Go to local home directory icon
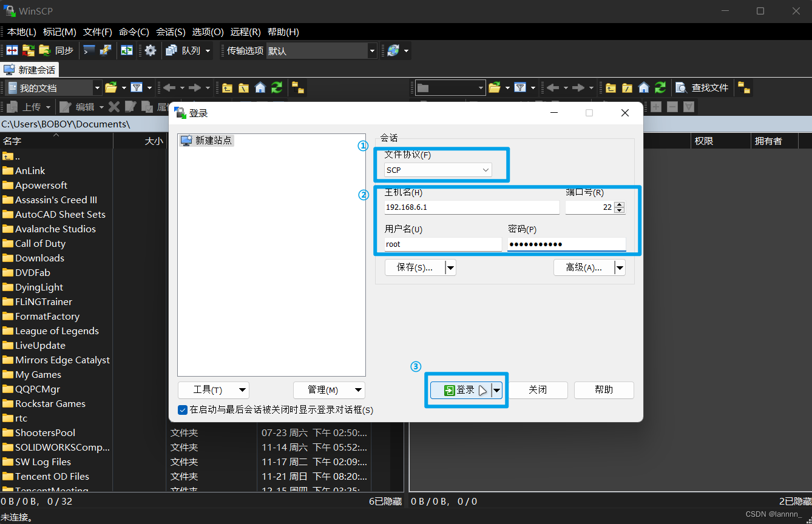Screen dimensions: 812x524 pos(260,88)
